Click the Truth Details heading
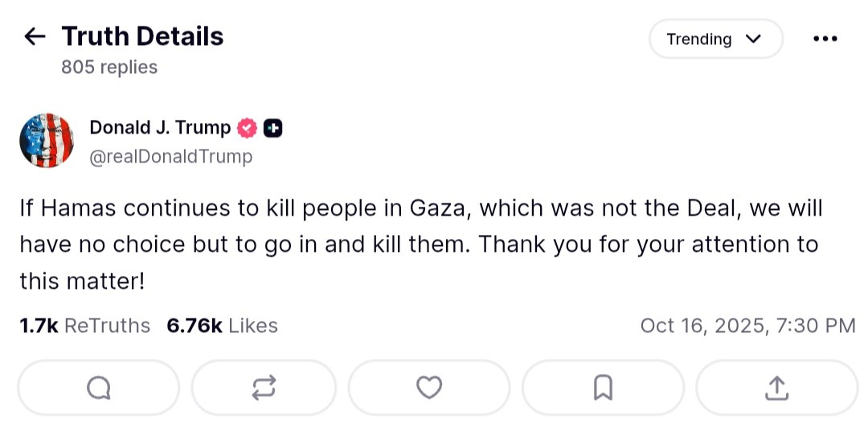Viewport: 868px width, 432px height. click(142, 36)
